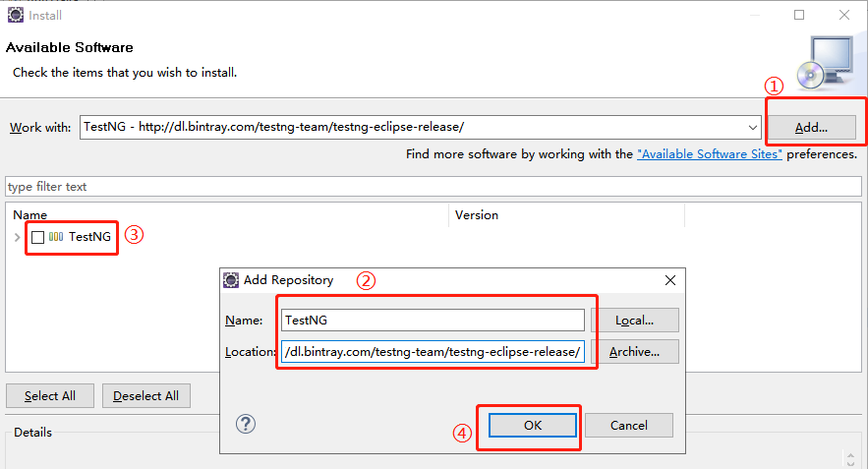Click the Name column header
Viewport: 868px width, 469px height.
point(29,215)
